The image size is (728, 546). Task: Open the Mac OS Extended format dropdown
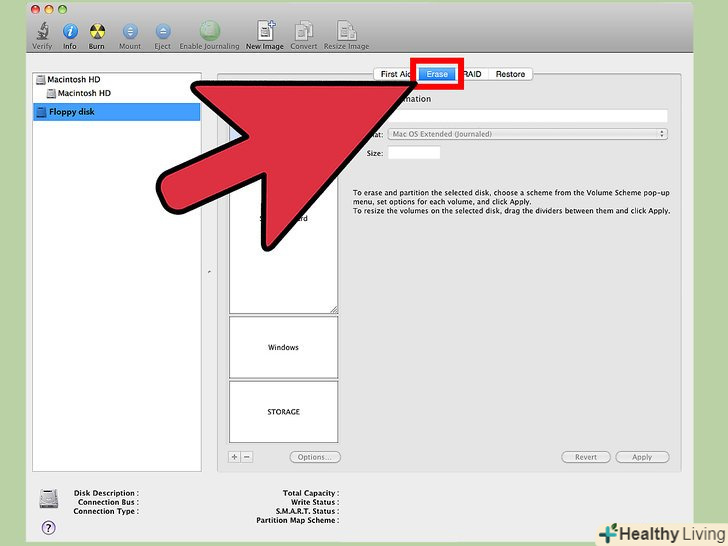[528, 134]
